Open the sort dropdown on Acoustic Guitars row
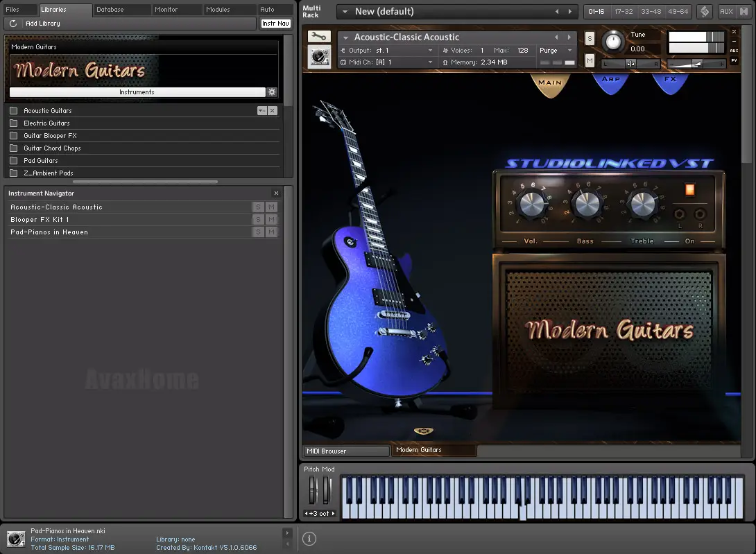 [x=261, y=110]
